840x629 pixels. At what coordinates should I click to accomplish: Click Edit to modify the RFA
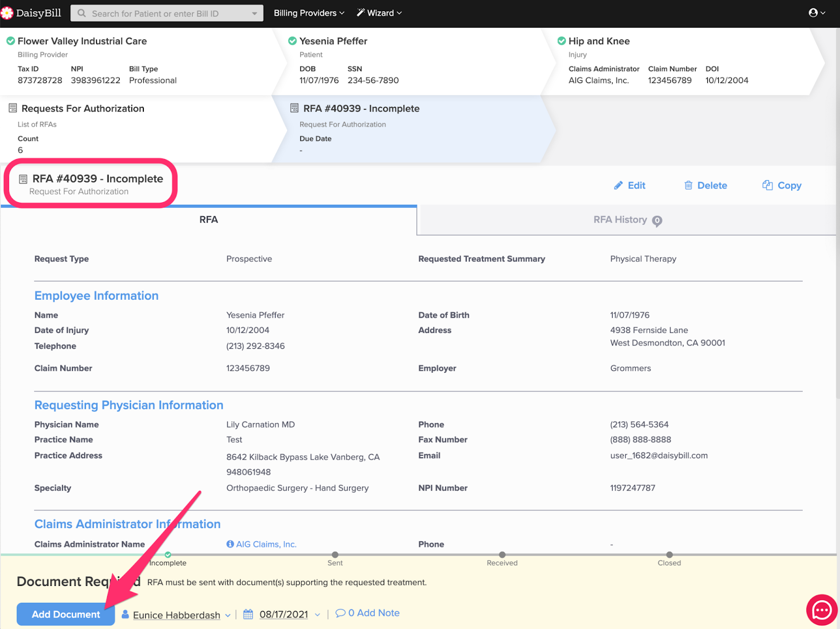(629, 185)
